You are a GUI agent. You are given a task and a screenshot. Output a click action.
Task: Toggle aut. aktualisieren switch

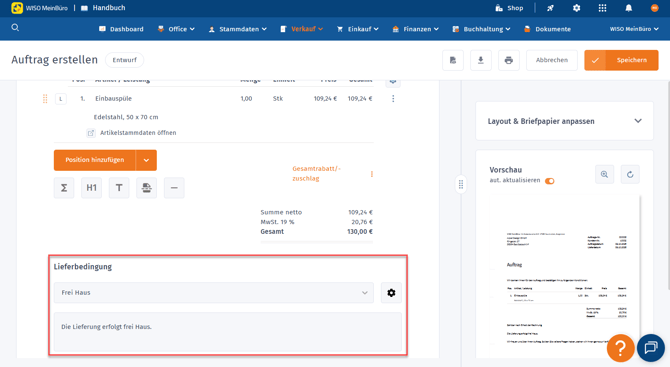click(550, 181)
